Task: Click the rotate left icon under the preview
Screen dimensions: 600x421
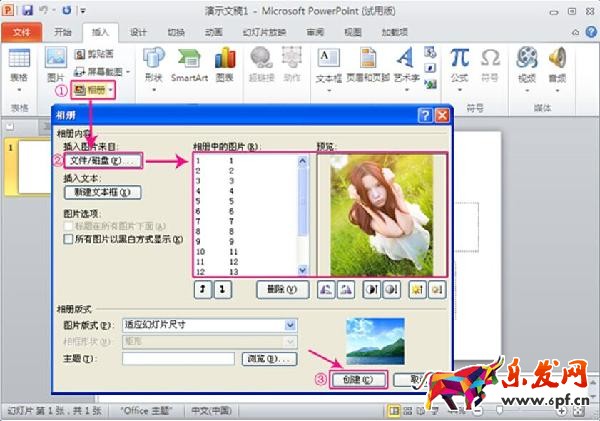Action: (326, 290)
